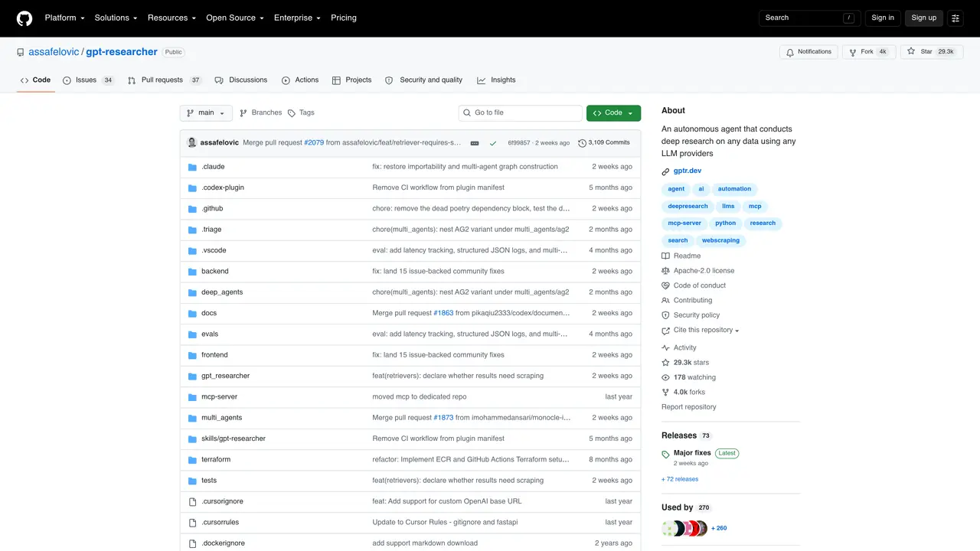Click the Notifications bell button
Image resolution: width=980 pixels, height=551 pixels.
coord(808,52)
